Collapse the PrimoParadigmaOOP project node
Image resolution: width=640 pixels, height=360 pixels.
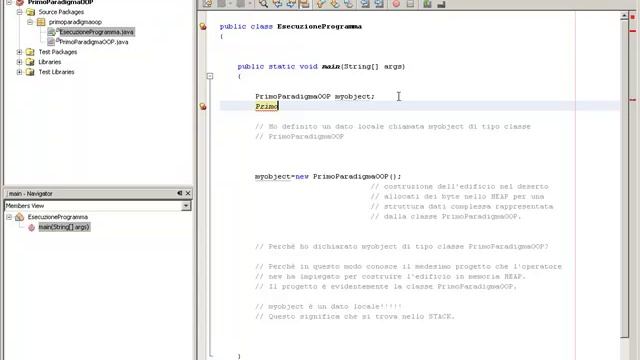coord(9,2)
